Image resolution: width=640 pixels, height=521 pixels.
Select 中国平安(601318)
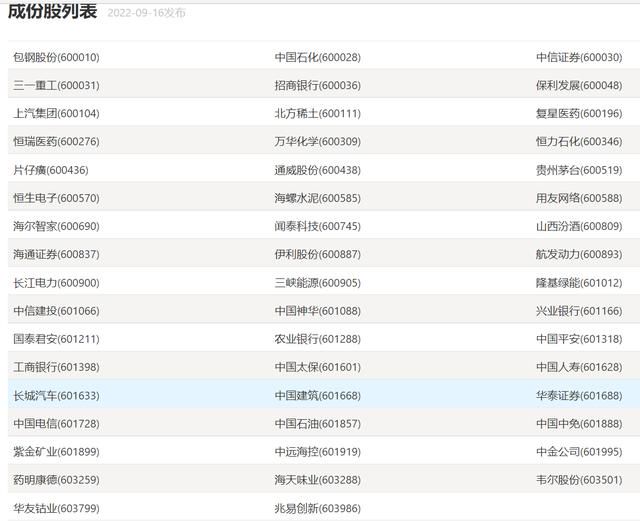579,339
